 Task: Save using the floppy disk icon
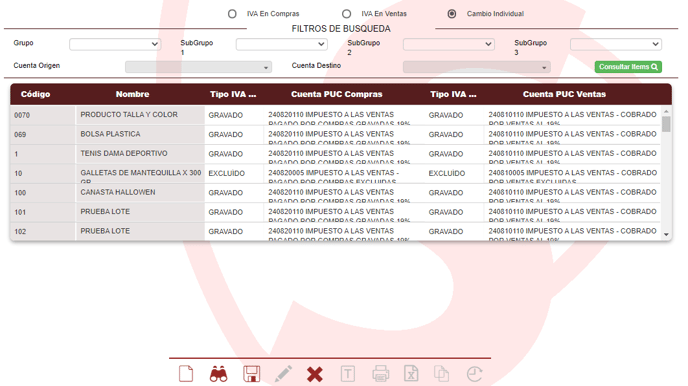coord(251,374)
